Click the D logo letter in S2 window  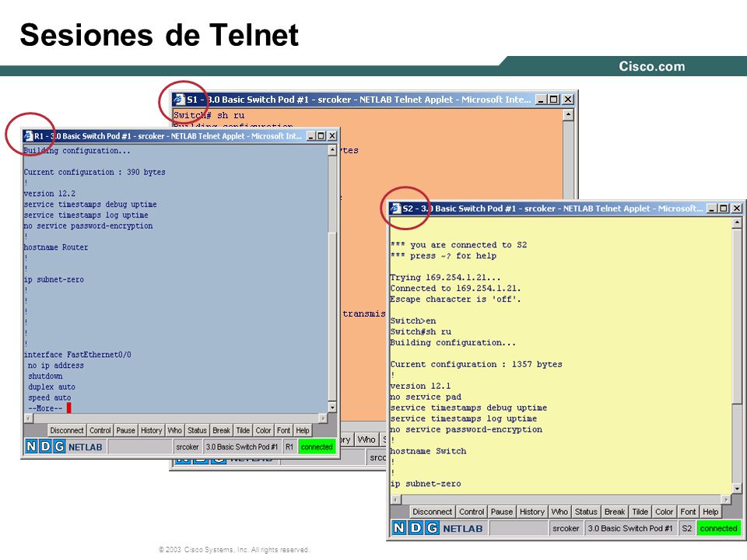(416, 528)
